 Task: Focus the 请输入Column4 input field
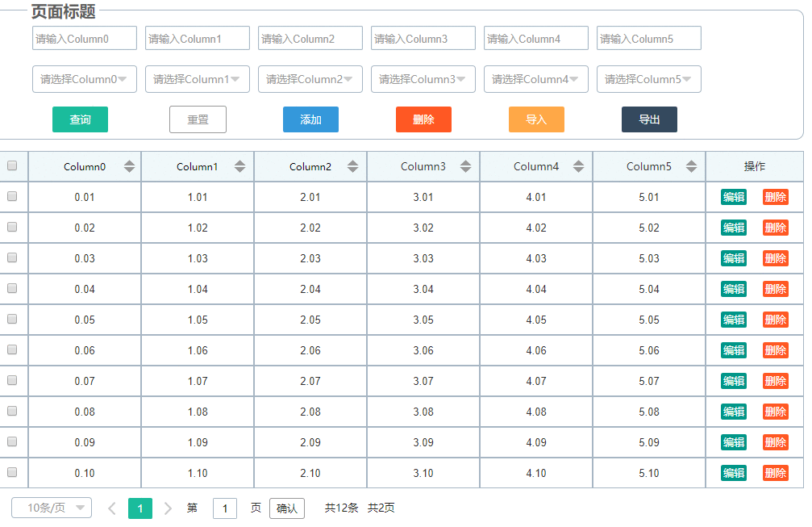[536, 39]
